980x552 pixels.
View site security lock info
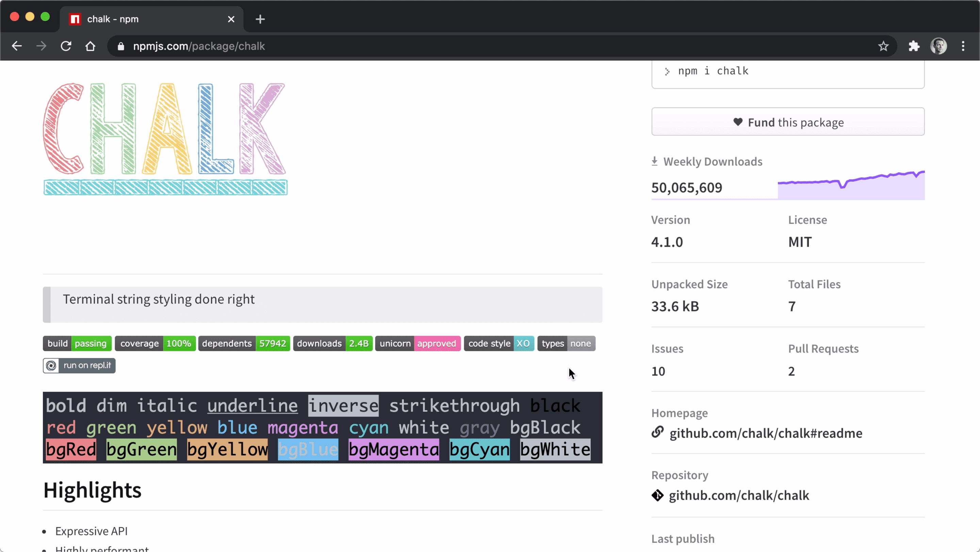coord(121,46)
